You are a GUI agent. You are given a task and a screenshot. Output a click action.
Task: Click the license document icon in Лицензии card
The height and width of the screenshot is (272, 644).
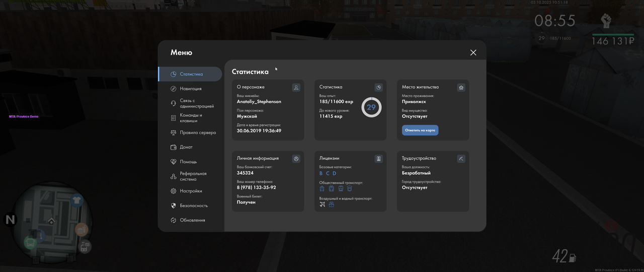click(x=379, y=159)
